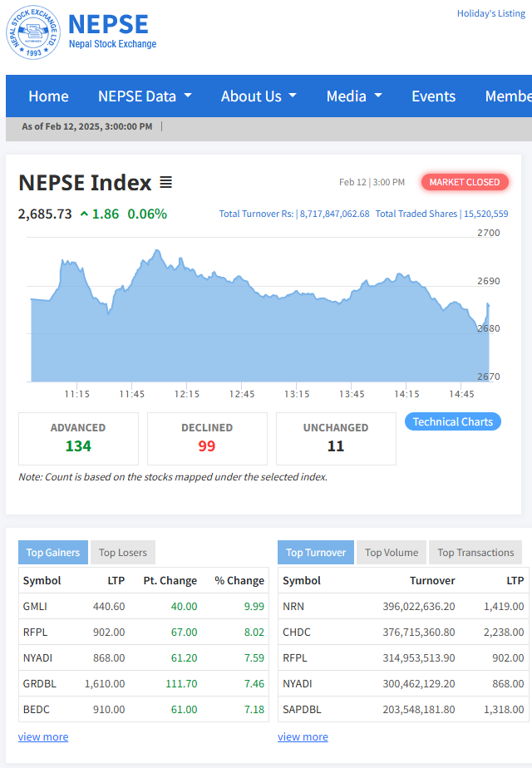The width and height of the screenshot is (532, 768).
Task: Select the Top Turnover tab
Action: point(316,553)
